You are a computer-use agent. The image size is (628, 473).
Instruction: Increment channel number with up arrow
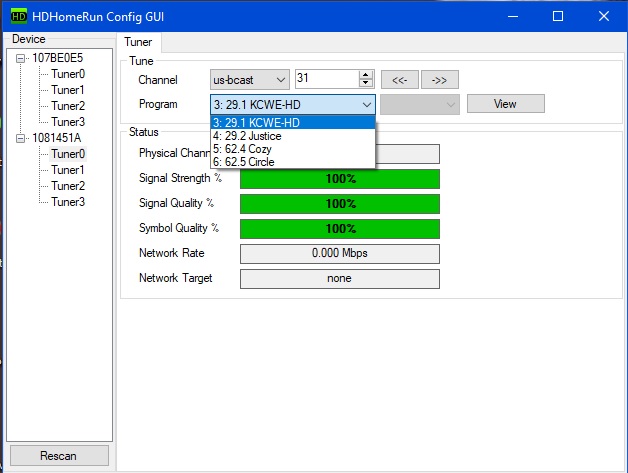click(x=366, y=74)
